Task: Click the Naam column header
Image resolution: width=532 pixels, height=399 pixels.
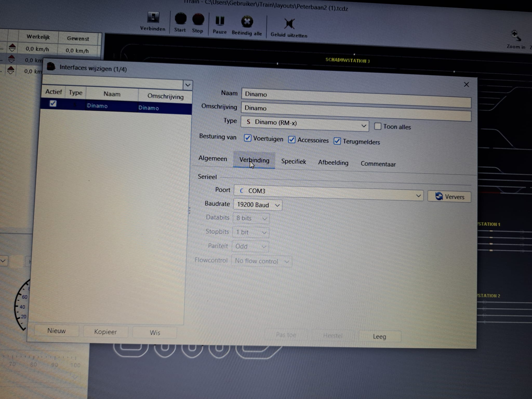Action: coord(112,94)
